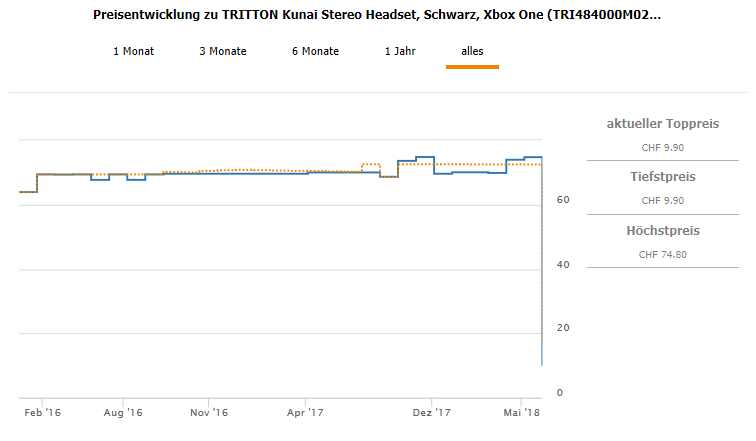The width and height of the screenshot is (756, 441).
Task: Click the 60 value on the y-axis
Action: 562,201
